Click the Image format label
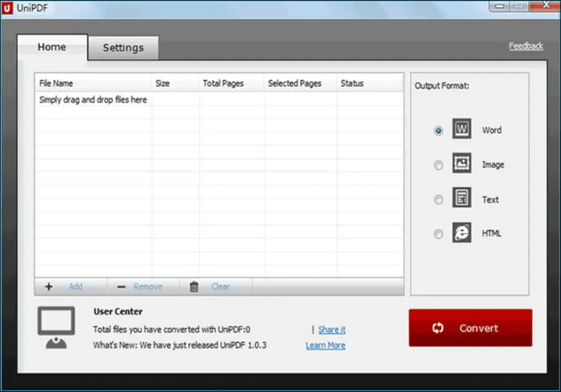 493,164
